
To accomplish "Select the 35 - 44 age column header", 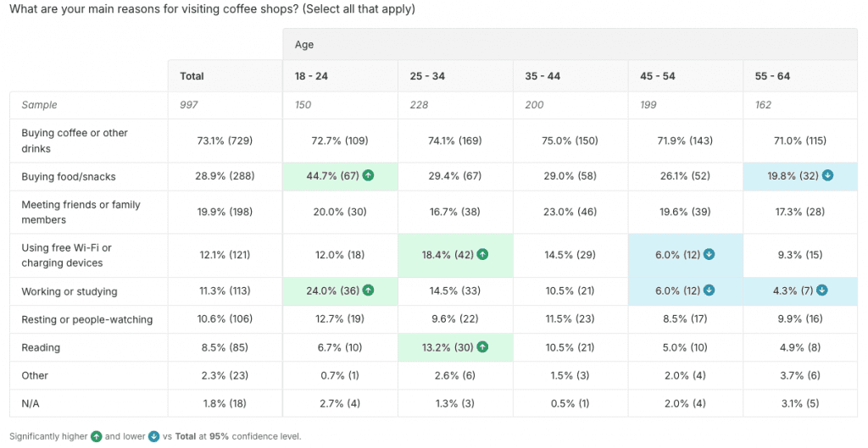I will point(542,76).
